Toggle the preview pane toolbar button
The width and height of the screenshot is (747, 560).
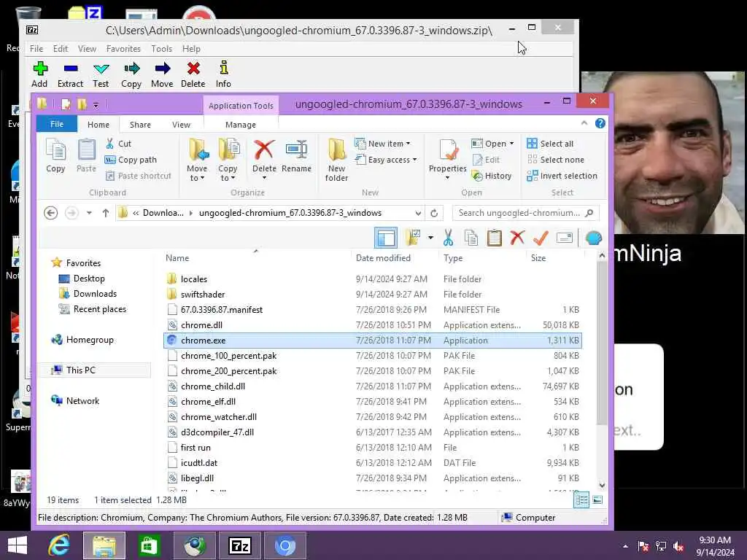click(386, 238)
